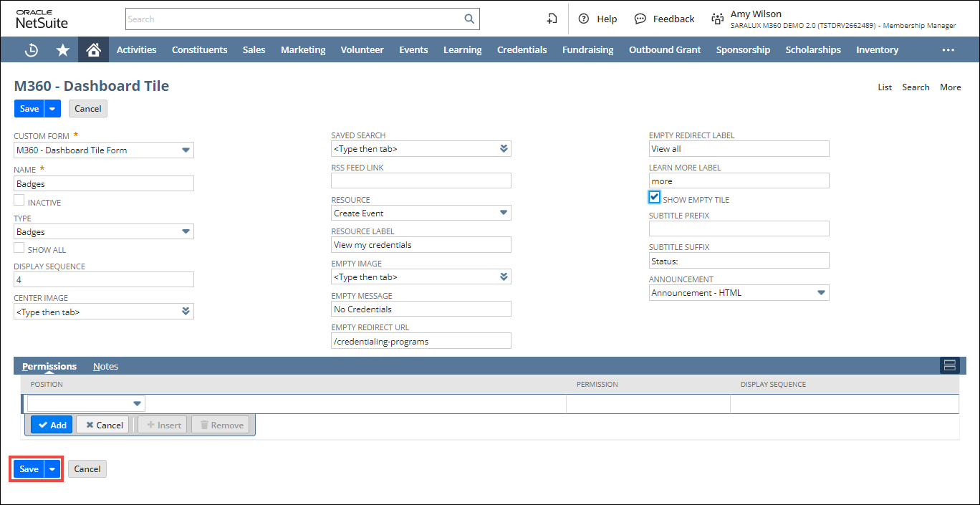Open the Help icon
This screenshot has width=980, height=505.
584,19
